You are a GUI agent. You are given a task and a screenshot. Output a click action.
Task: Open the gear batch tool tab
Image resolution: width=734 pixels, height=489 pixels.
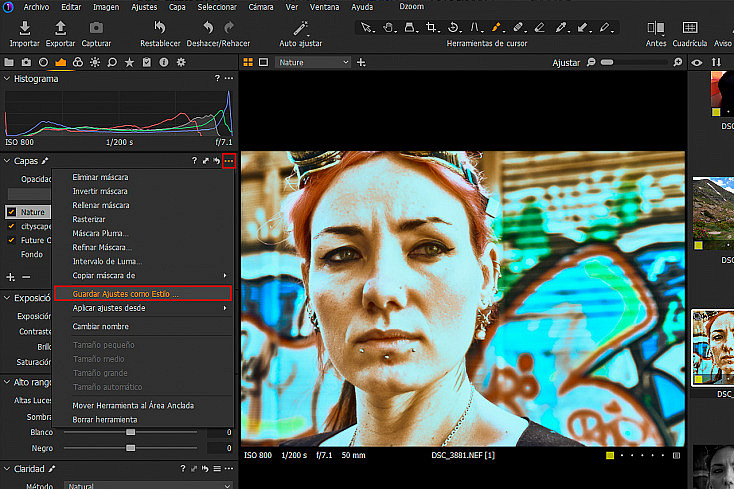[x=181, y=62]
